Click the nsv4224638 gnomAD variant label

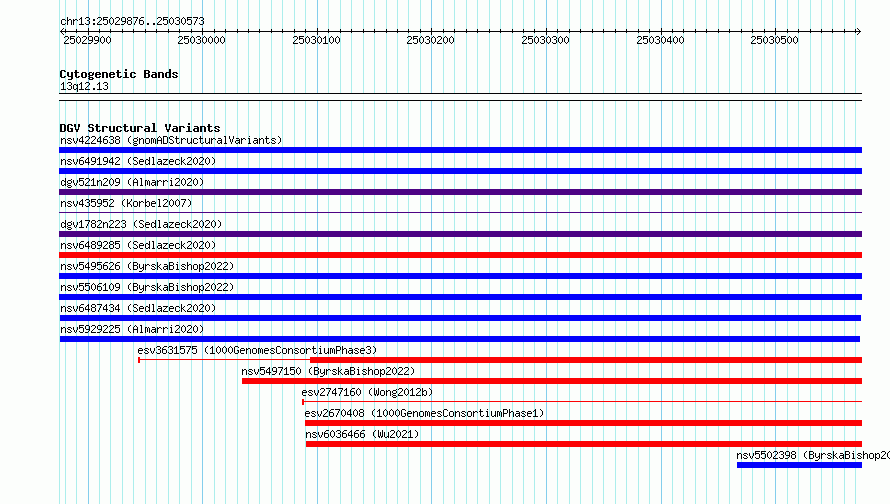(171, 140)
